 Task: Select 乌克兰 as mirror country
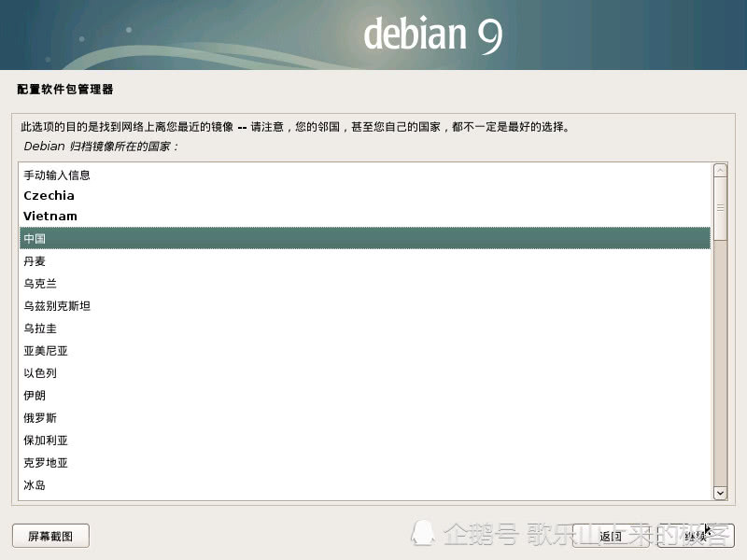365,284
